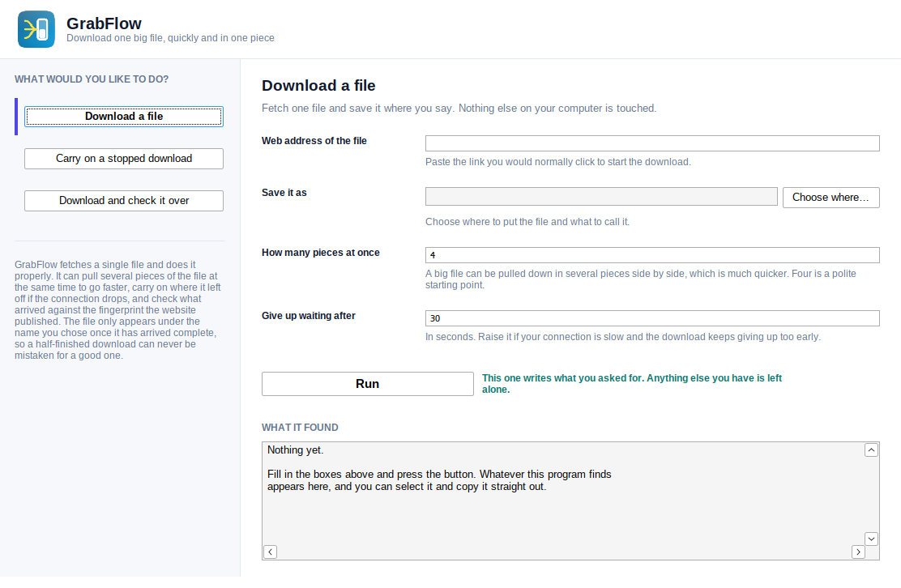Click the 'Nothing yet.' output text

click(296, 450)
